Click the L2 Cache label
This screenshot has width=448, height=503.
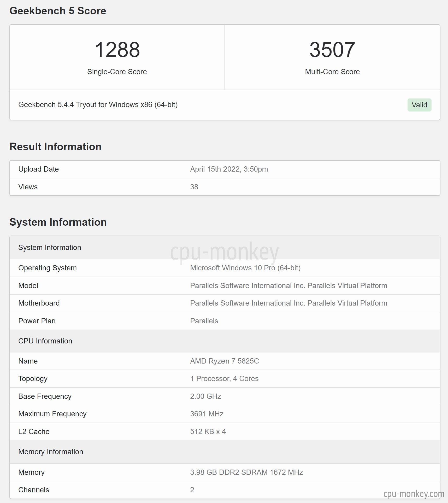point(34,432)
